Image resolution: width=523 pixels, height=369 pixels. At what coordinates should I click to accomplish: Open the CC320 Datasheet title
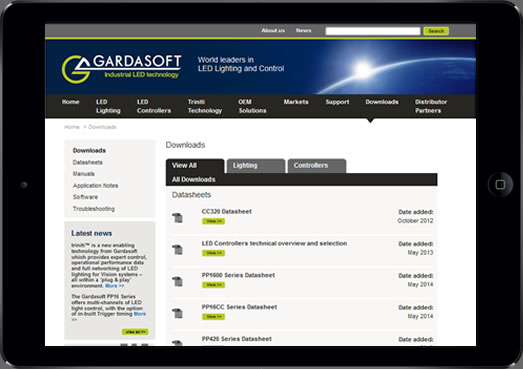tap(226, 211)
